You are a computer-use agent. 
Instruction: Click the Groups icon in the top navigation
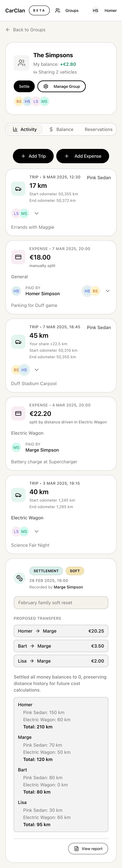click(x=58, y=10)
